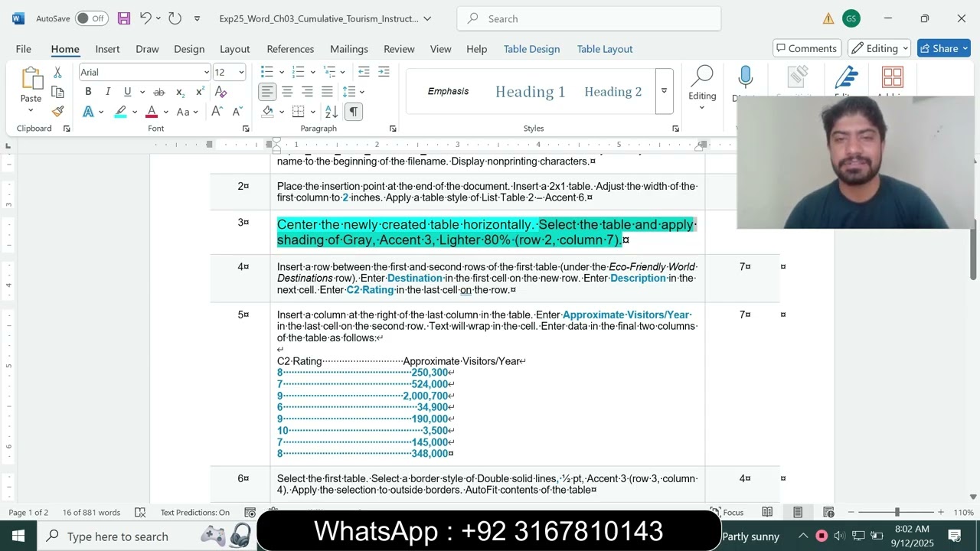Click the Copy icon in Clipboard group

57,92
